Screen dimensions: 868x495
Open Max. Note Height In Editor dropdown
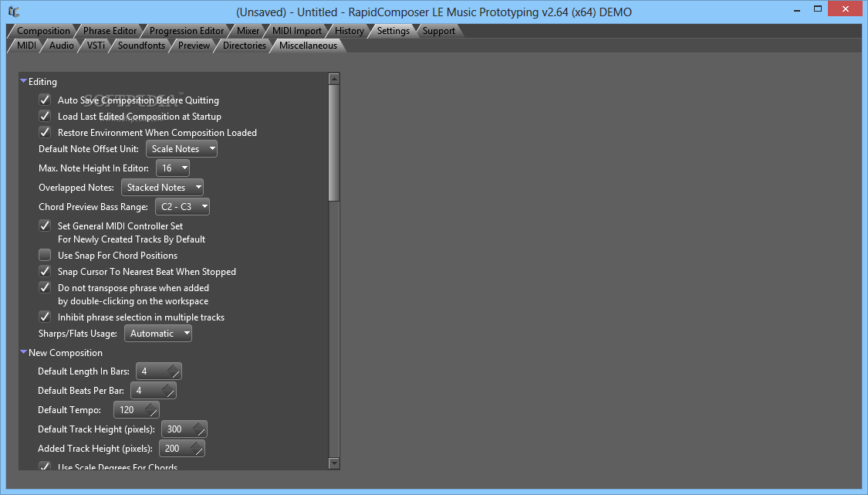pyautogui.click(x=173, y=168)
